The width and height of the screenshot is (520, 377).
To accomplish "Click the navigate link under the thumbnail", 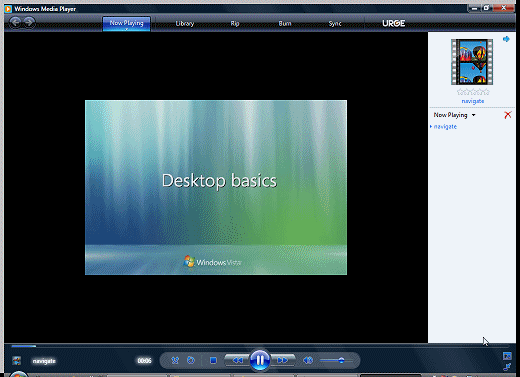I will (x=473, y=101).
